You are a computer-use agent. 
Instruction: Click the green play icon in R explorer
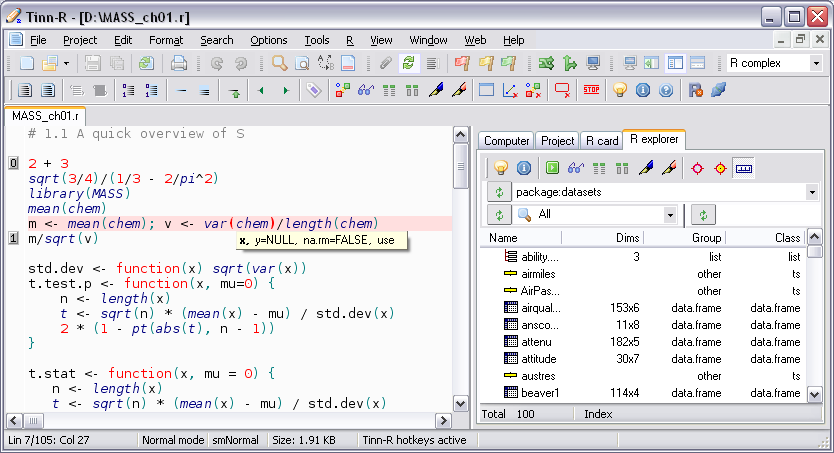coord(552,167)
